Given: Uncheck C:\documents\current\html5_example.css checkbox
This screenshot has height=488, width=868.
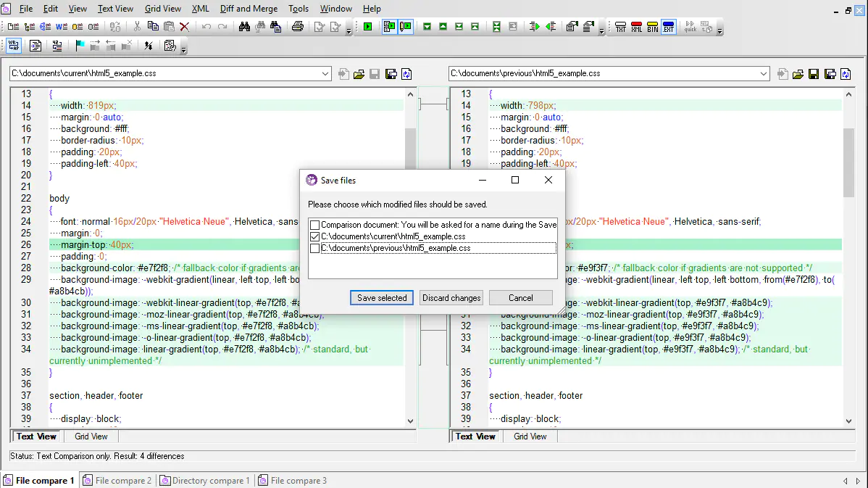Looking at the screenshot, I should tap(315, 236).
